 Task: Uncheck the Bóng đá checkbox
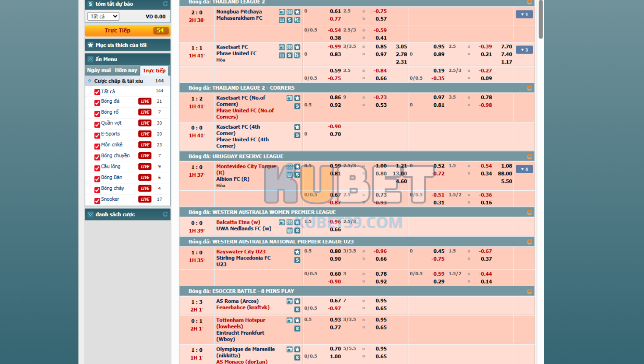(97, 102)
